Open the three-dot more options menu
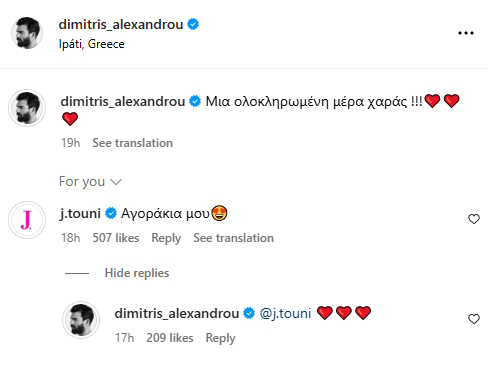The height and width of the screenshot is (367, 488). click(466, 33)
